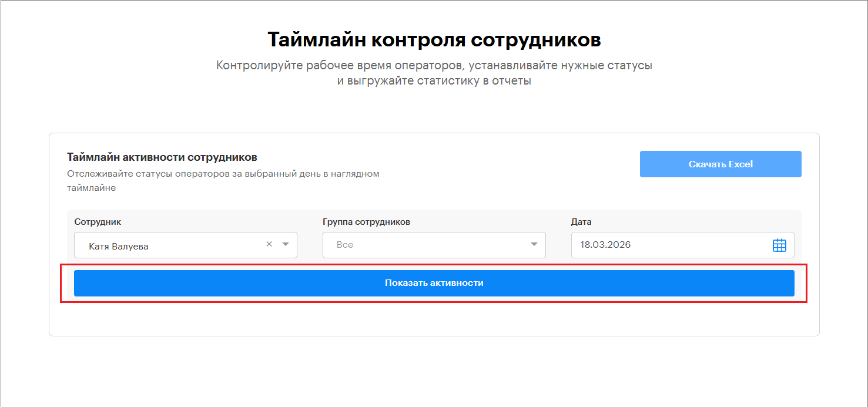
Task: Click the subtitle line starting with Контролируйте рабочее время
Action: coord(434,65)
